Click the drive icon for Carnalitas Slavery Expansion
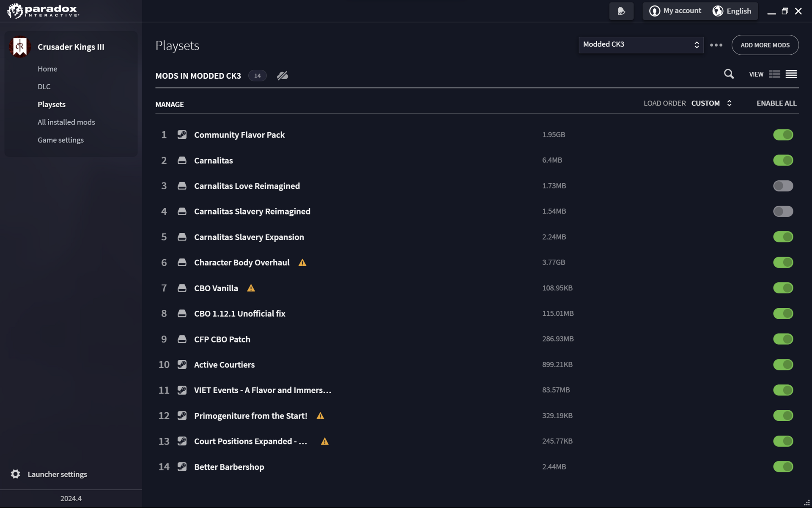This screenshot has height=508, width=812. 182,237
